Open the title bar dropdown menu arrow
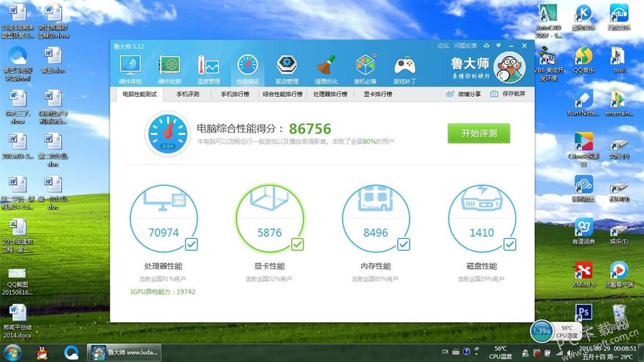This screenshot has width=644, height=362. (x=498, y=46)
